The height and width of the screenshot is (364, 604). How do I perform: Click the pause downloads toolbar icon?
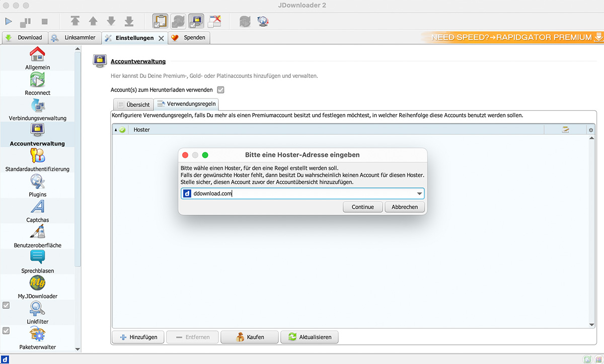click(25, 22)
